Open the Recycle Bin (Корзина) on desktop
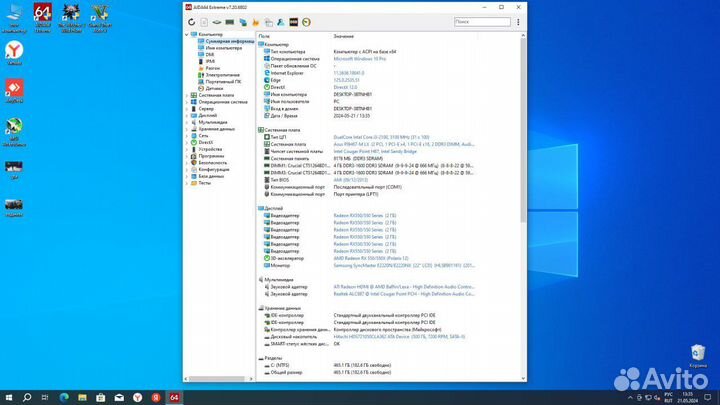The width and height of the screenshot is (720, 405). [698, 356]
